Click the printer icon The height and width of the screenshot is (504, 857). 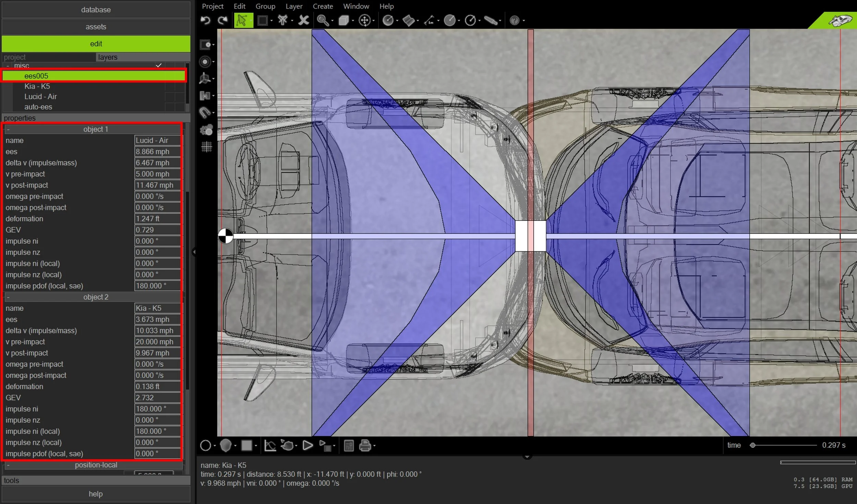coord(365,446)
